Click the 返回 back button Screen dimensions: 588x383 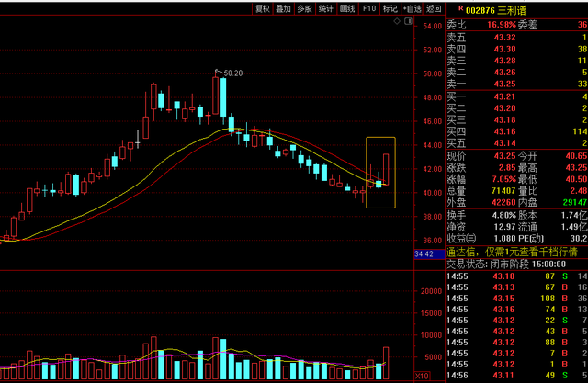tap(434, 8)
